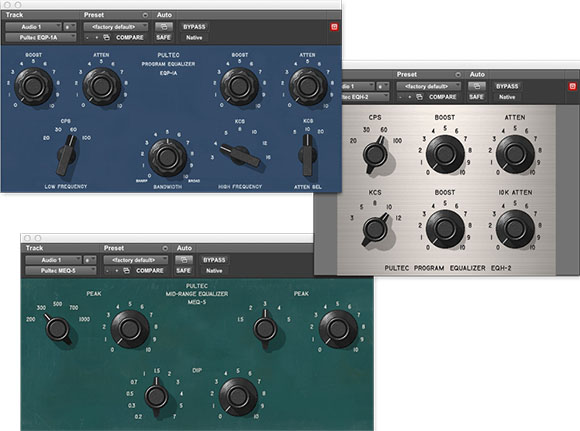Click the KCS selector on EQH-2

(x=375, y=229)
